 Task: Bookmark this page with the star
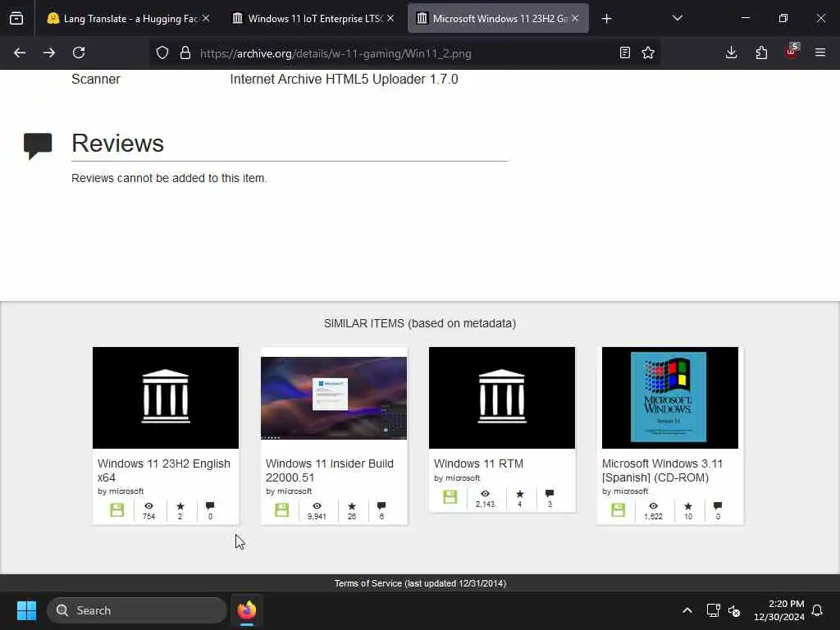tap(648, 52)
